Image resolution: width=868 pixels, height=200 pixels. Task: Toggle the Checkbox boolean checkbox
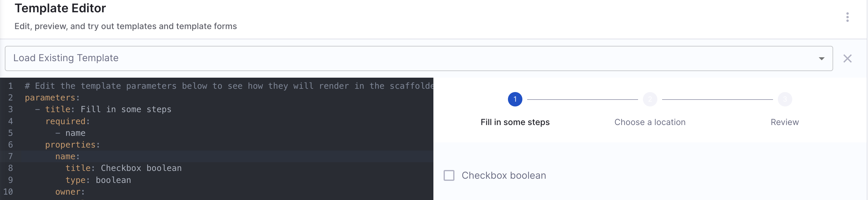449,175
